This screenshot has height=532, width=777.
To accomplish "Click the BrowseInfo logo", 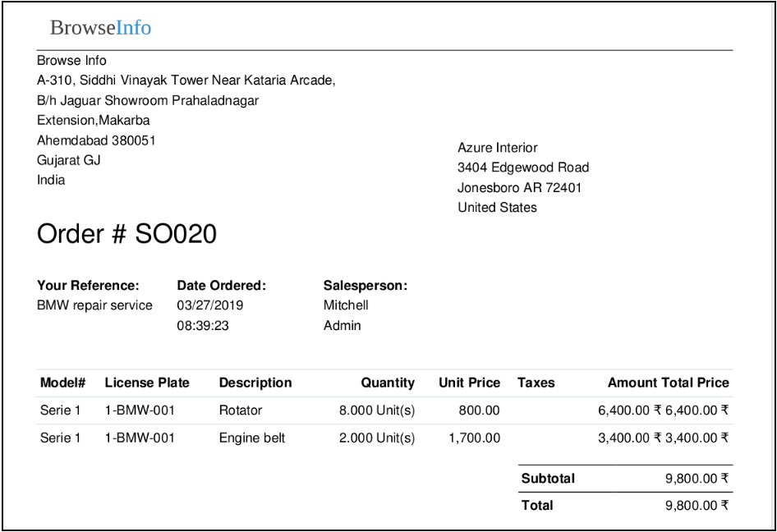I will (100, 28).
